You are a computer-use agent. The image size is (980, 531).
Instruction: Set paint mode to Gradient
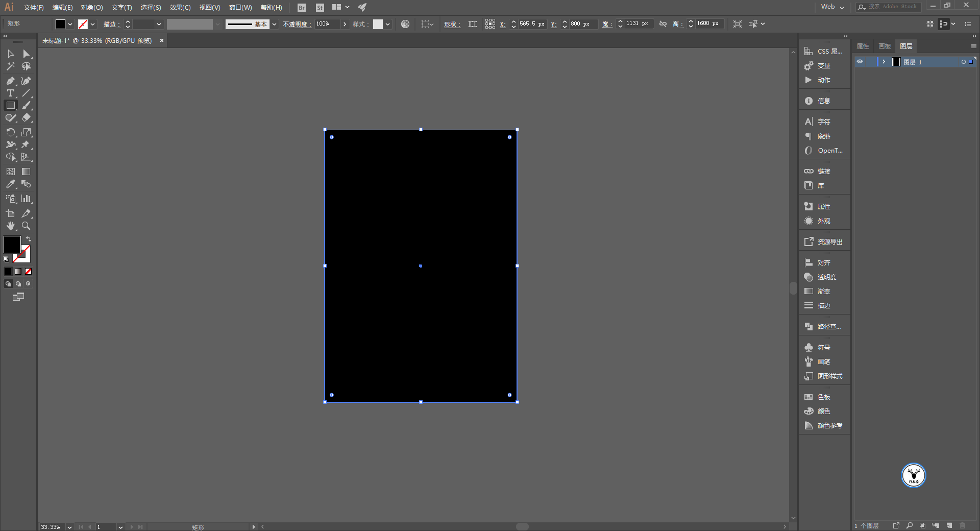(x=18, y=272)
